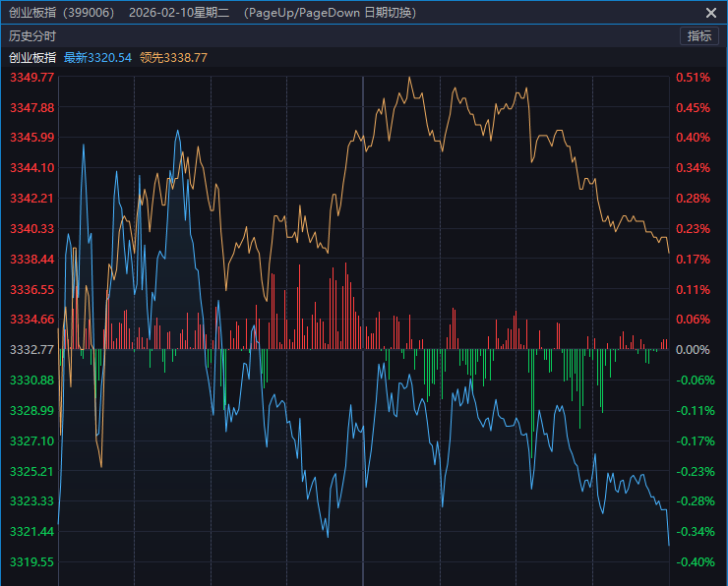Screen dimensions: 728x586
Task: Click the 2026-02-10星期二 date in title
Action: [178, 12]
